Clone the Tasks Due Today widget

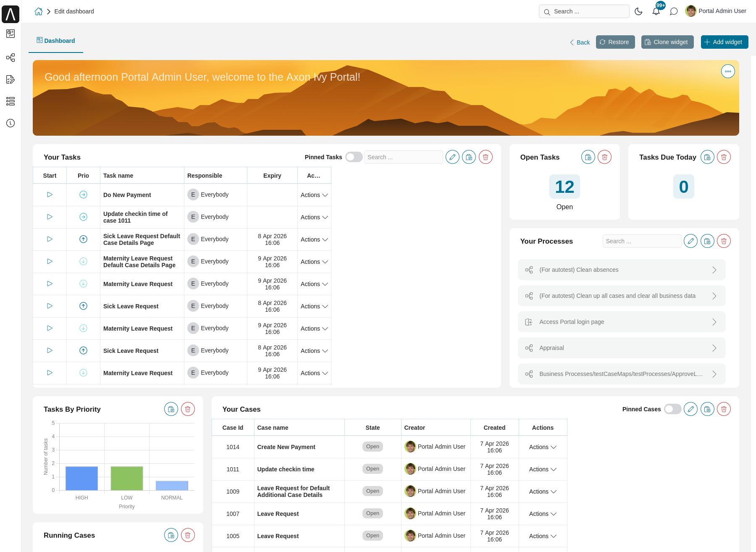(x=707, y=157)
